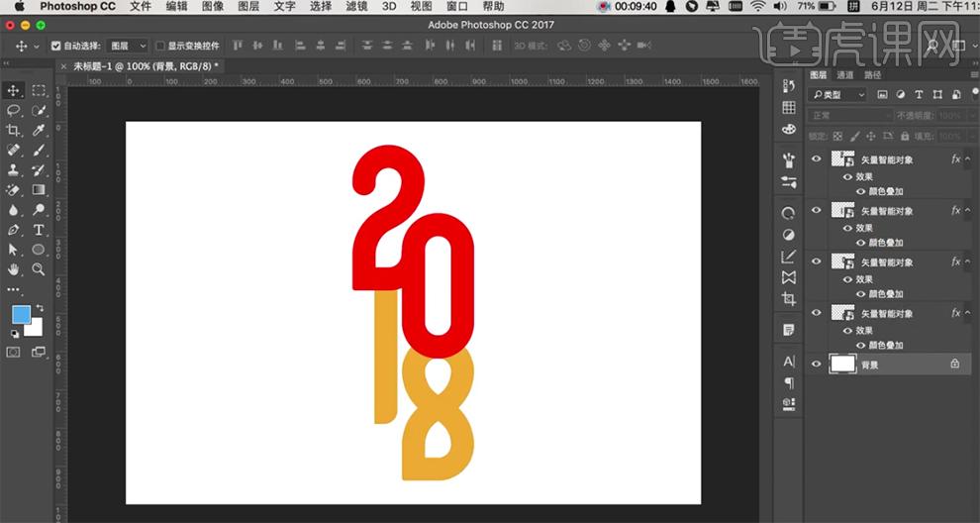This screenshot has width=980, height=523.
Task: Hide the topmost 矢量智能对象 layer
Action: 817,158
